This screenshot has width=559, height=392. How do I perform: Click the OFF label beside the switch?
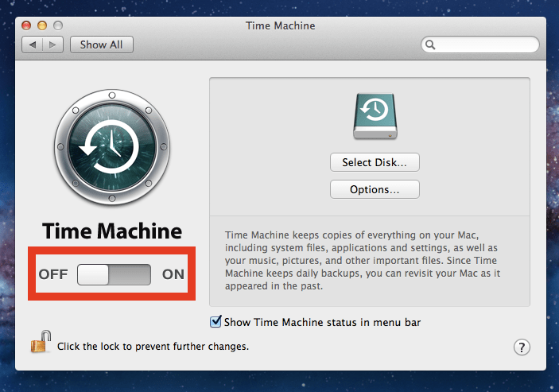point(53,274)
